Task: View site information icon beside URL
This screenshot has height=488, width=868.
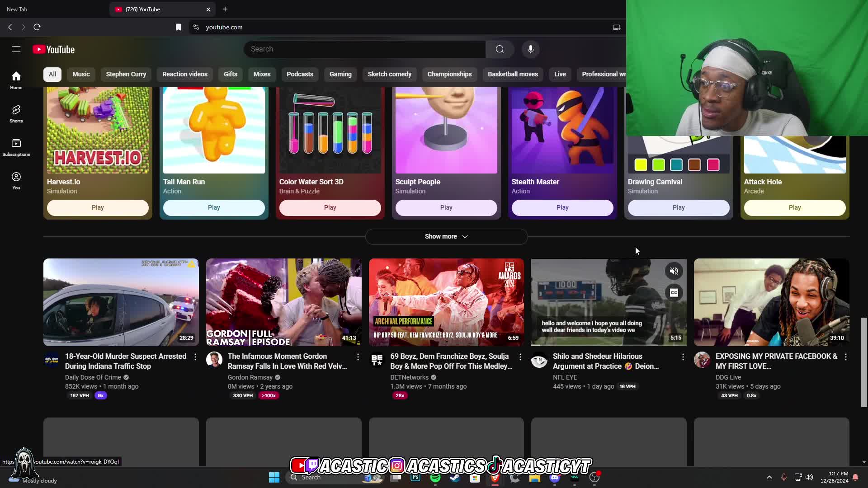Action: (196, 28)
